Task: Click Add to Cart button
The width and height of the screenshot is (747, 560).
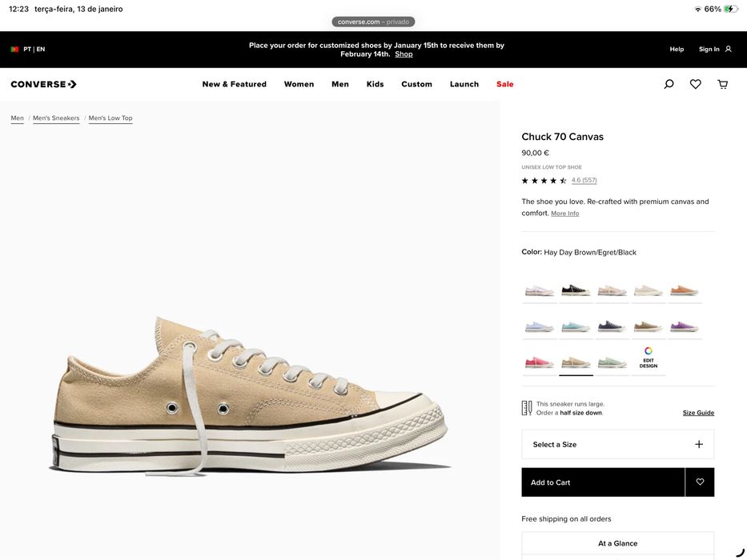Action: (603, 482)
